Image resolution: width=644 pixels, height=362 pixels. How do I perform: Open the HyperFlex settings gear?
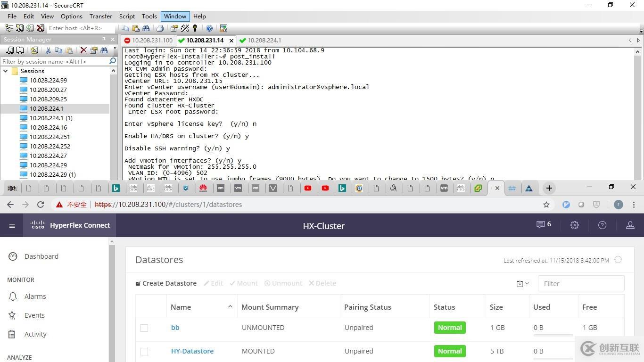tap(574, 225)
